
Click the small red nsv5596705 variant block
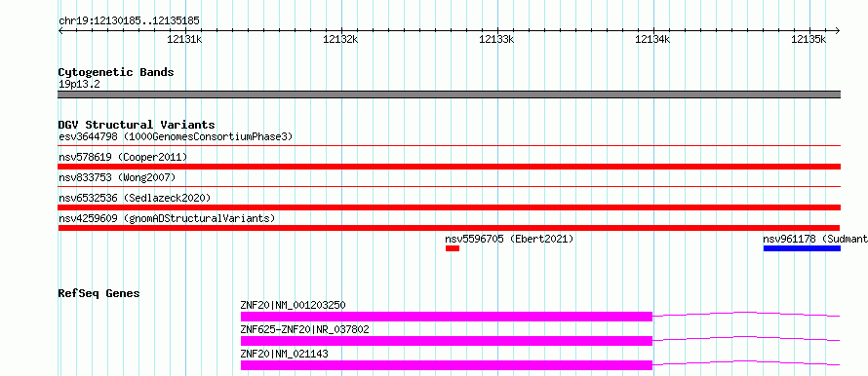click(x=453, y=248)
